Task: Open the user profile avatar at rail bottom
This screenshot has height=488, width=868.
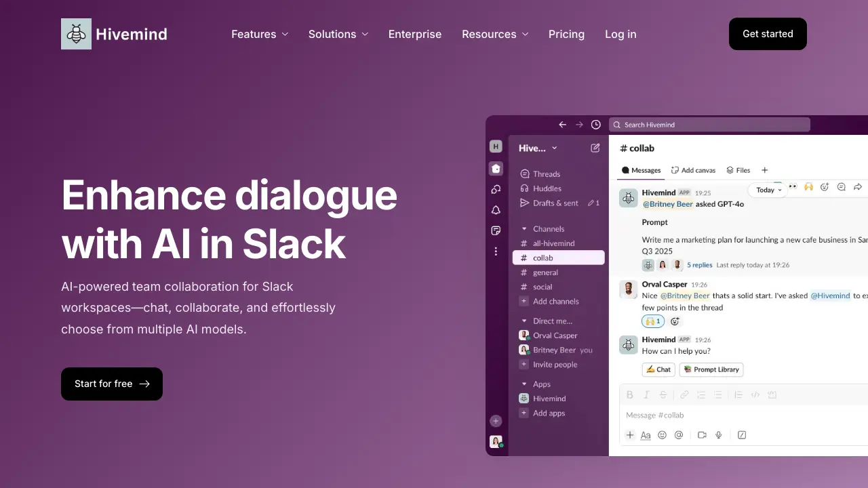Action: [x=496, y=441]
